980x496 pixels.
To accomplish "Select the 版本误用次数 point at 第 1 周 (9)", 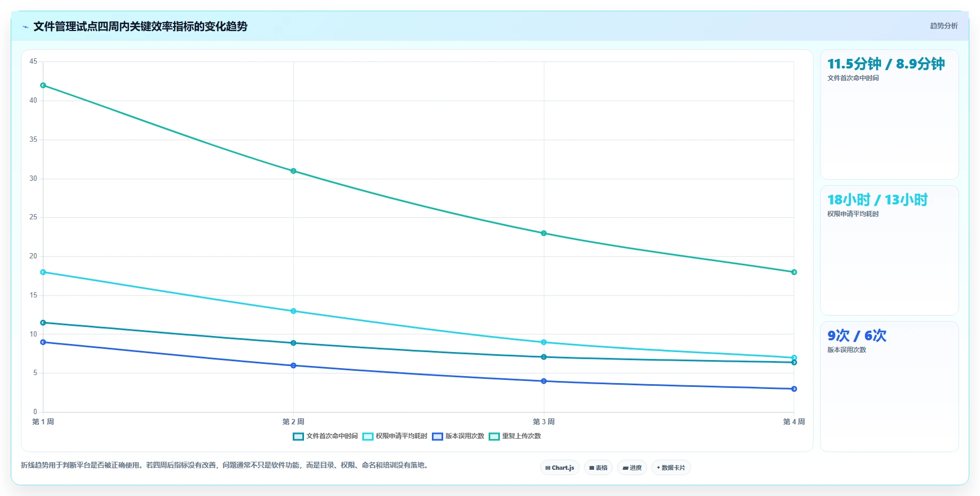I will 43,342.
